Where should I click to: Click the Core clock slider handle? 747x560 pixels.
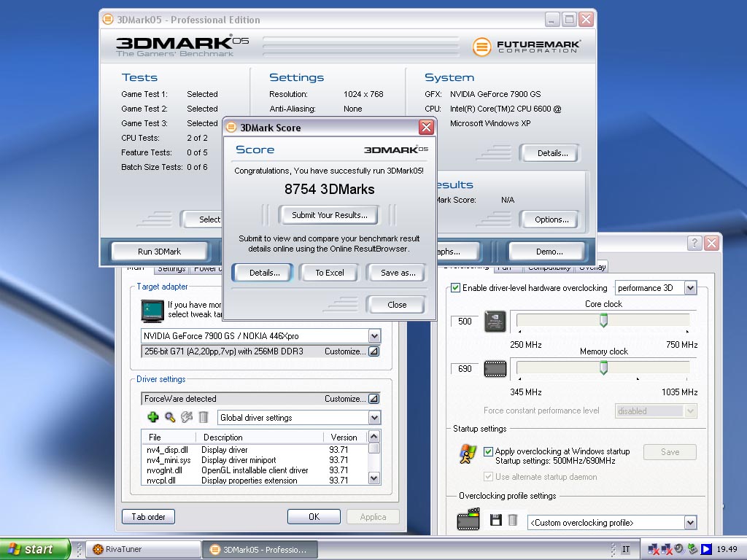click(x=603, y=320)
